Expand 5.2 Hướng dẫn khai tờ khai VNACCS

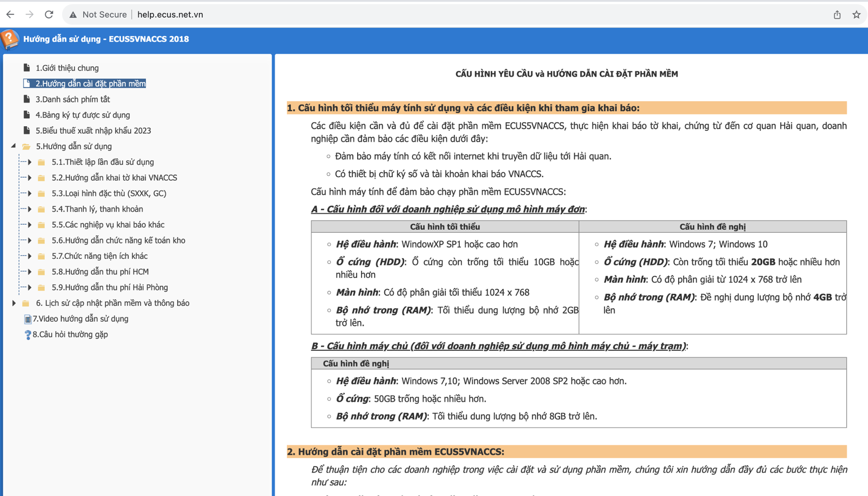pyautogui.click(x=29, y=178)
